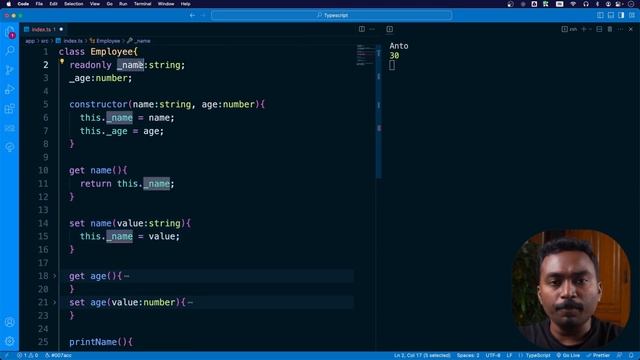Click the _name breadcrumb item
This screenshot has height=360, width=640.
pos(139,41)
